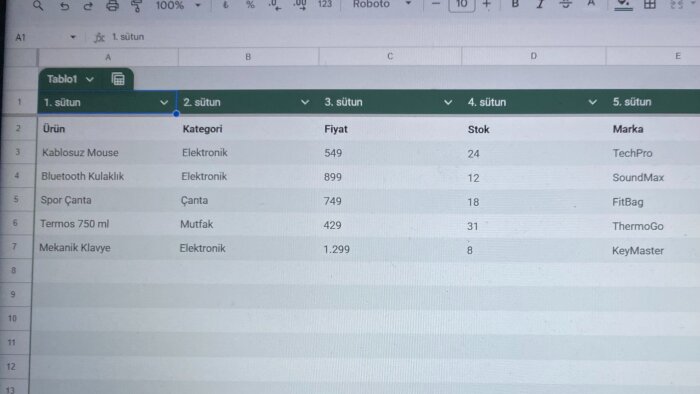Select column C header

[390, 56]
